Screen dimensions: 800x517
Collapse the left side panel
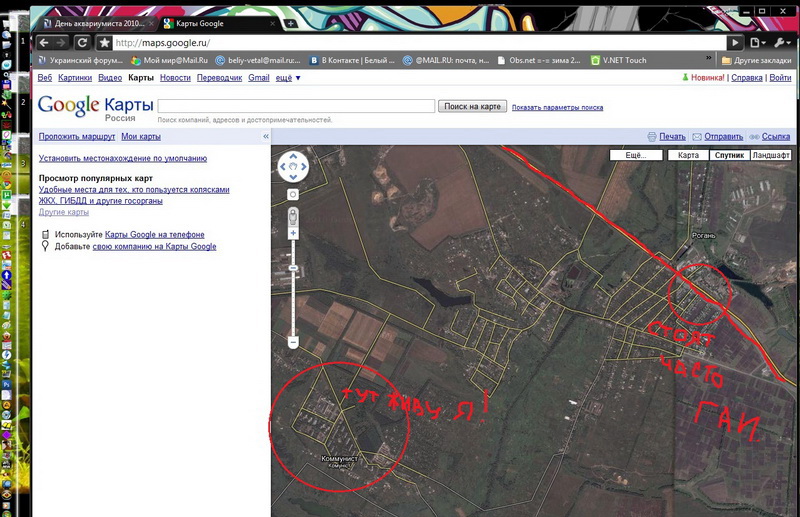[x=266, y=136]
